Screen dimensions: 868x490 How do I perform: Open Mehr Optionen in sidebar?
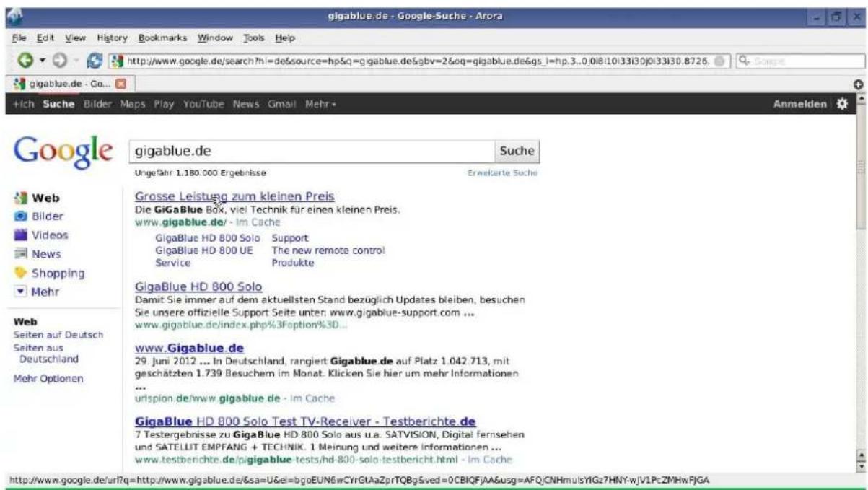48,379
